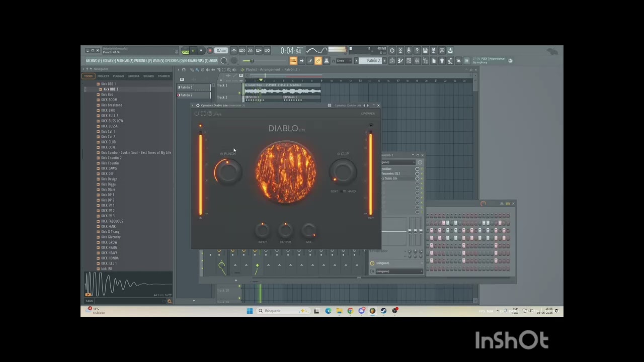
Task: Open the mixer insert preset dropdown
Action: (x=398, y=162)
